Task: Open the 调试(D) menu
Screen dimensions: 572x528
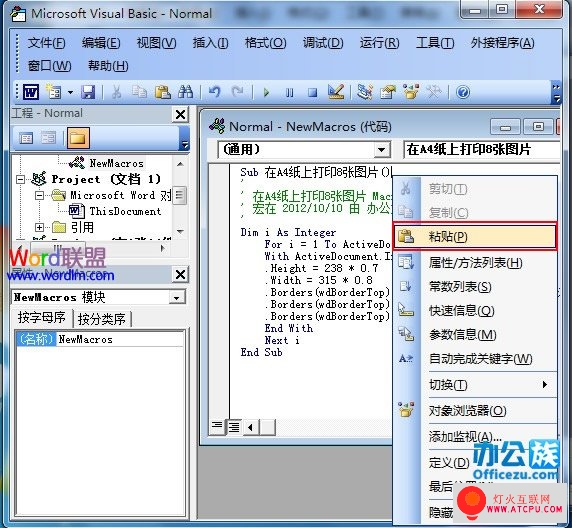Action: pos(323,43)
